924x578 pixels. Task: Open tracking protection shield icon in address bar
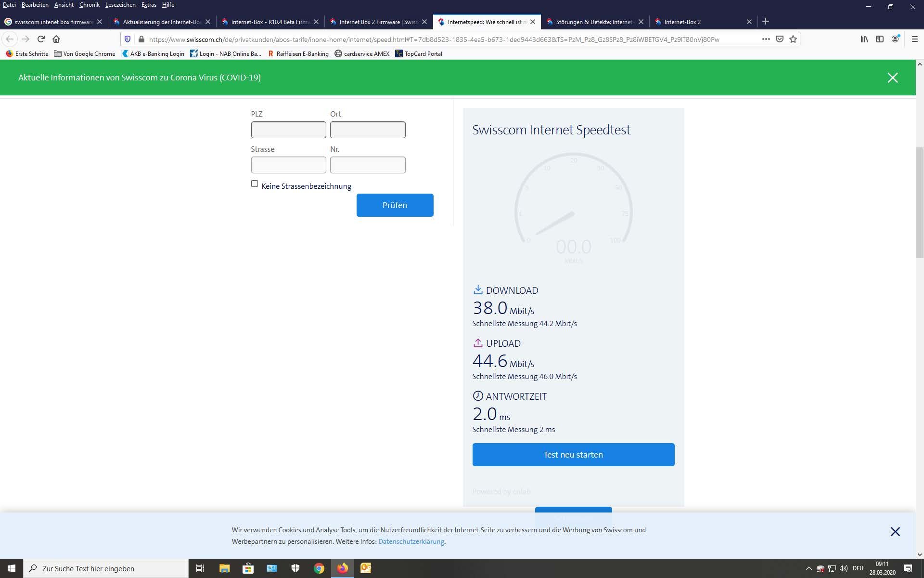tap(128, 39)
